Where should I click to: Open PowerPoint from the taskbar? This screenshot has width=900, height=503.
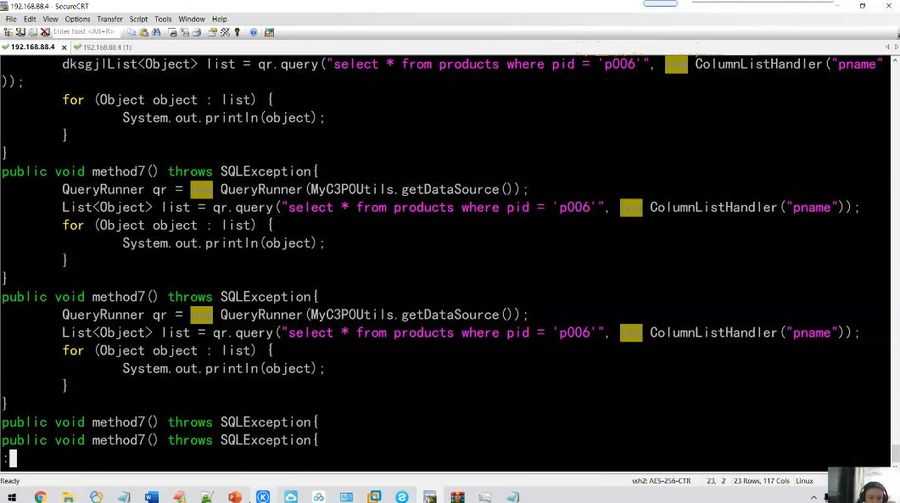(235, 497)
